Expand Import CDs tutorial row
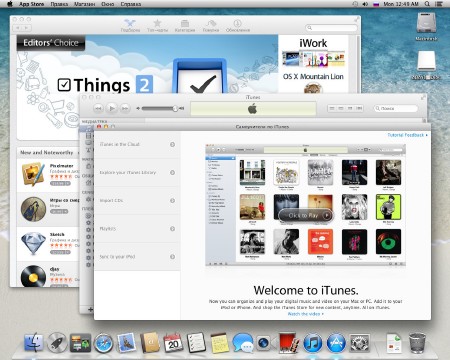Viewport: 450px width, 360px height. pos(137,200)
